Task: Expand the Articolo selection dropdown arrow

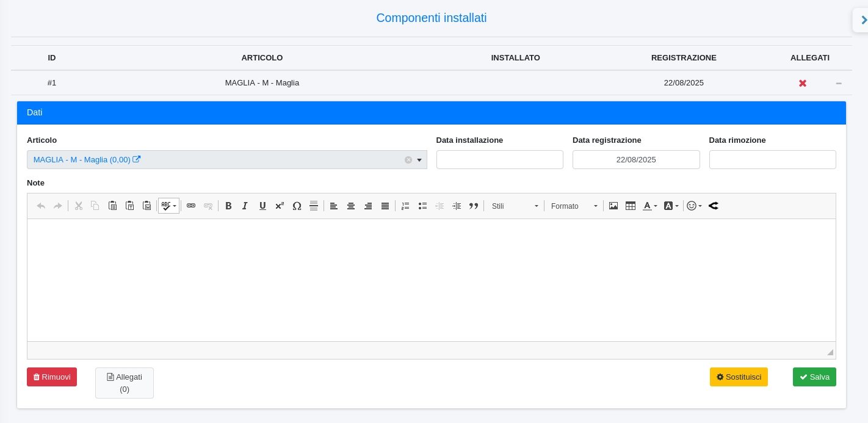Action: coord(419,160)
